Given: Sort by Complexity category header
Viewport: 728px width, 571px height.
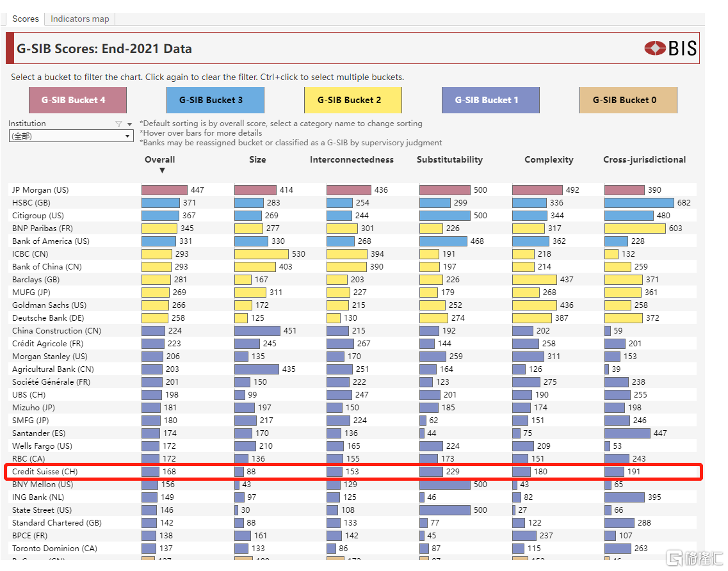Looking at the screenshot, I should coord(549,159).
